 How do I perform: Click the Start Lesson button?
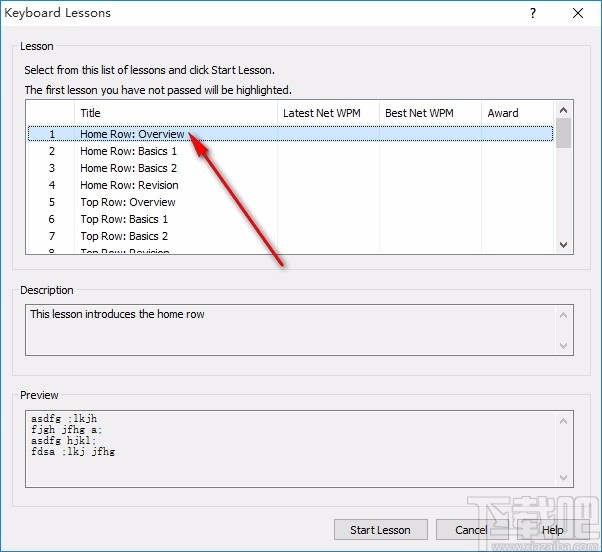(380, 530)
